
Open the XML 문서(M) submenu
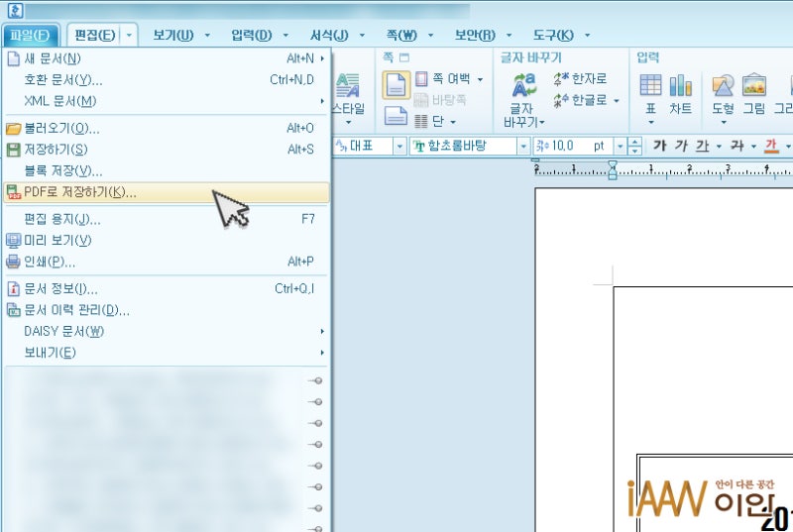coord(167,101)
